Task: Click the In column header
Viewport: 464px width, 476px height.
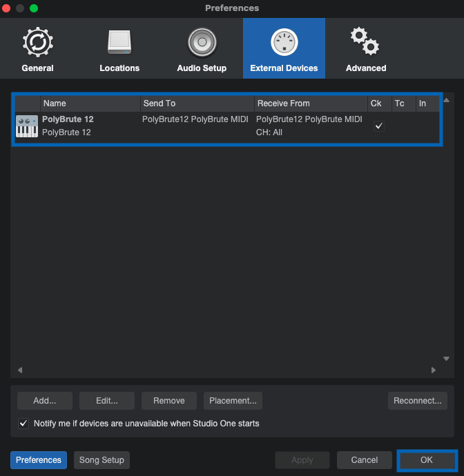Action: [x=427, y=103]
